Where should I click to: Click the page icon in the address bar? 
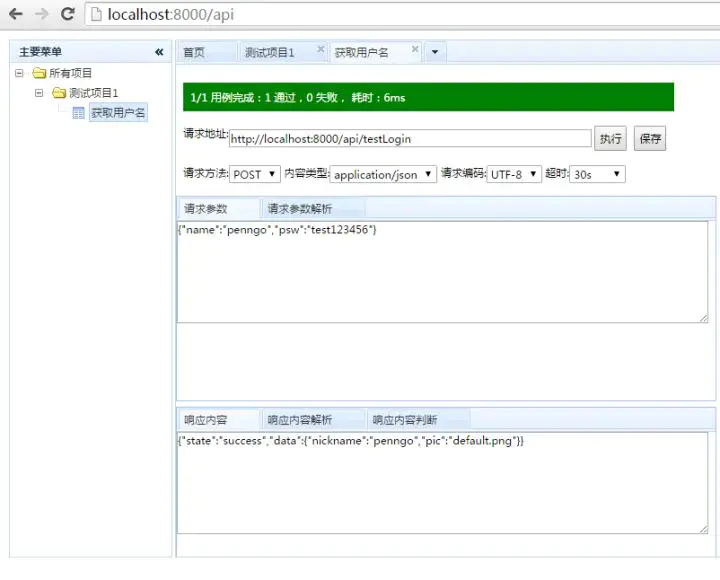[x=96, y=14]
